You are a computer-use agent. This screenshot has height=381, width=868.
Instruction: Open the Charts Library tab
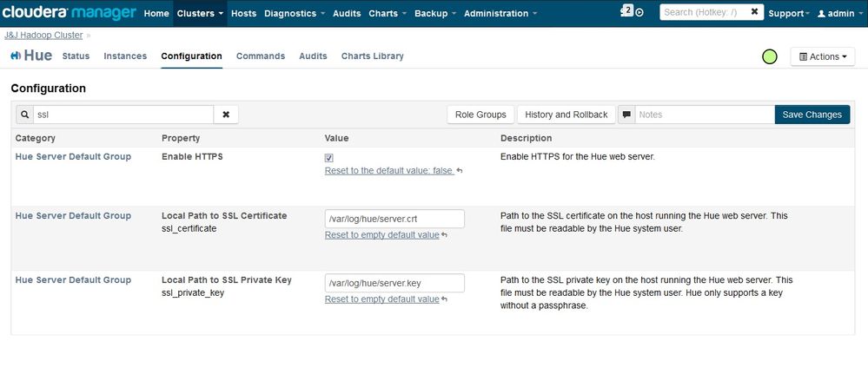click(x=372, y=56)
